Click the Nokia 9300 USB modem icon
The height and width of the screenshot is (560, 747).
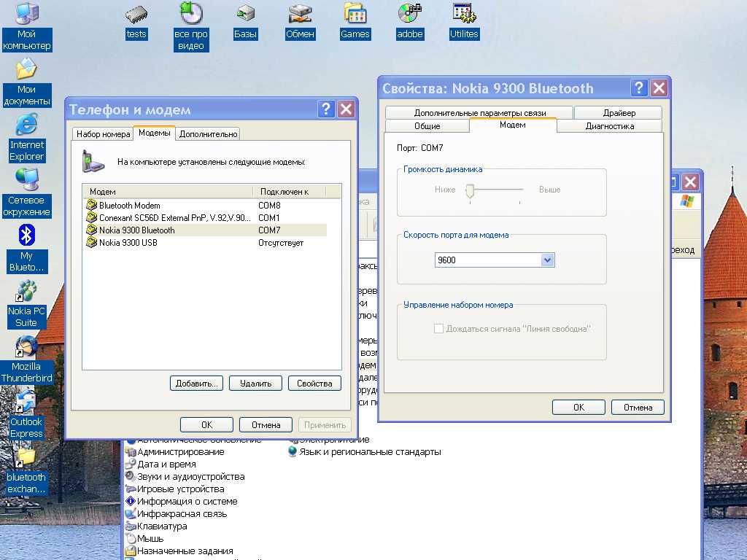[x=91, y=242]
